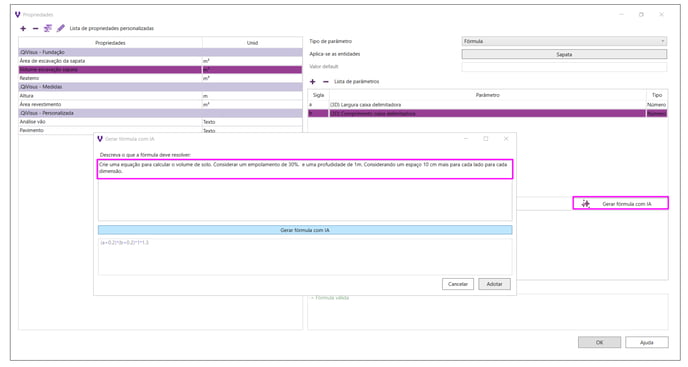The width and height of the screenshot is (688, 367).
Task: Click the blue Gerar fórmula com IA button
Action: click(305, 230)
